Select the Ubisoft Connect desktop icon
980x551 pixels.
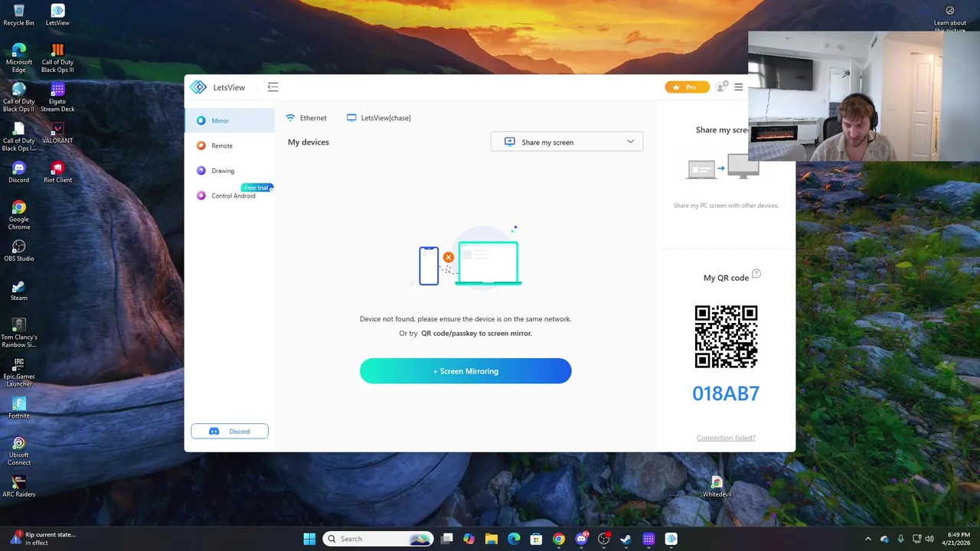pos(19,451)
